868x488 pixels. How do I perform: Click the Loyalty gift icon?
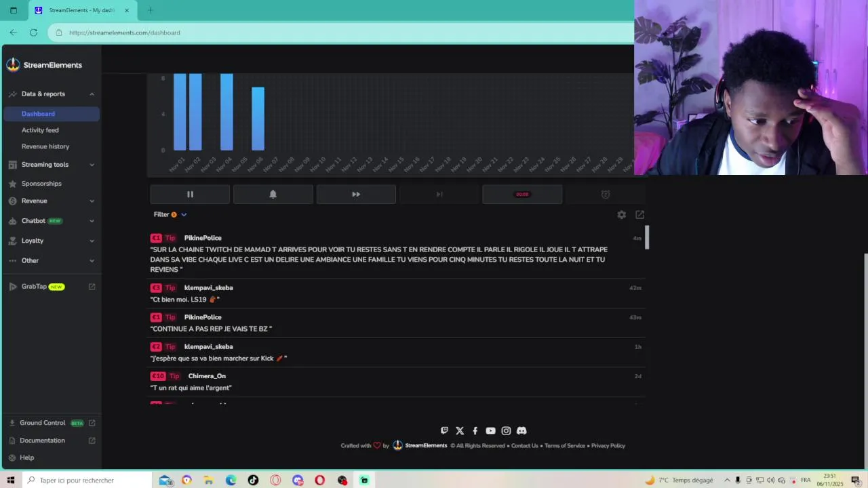coord(13,241)
